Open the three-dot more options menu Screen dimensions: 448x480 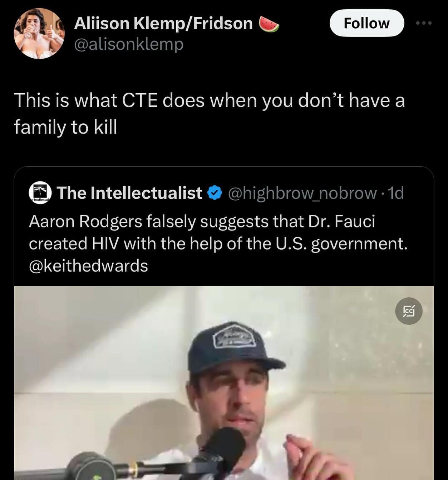[424, 23]
